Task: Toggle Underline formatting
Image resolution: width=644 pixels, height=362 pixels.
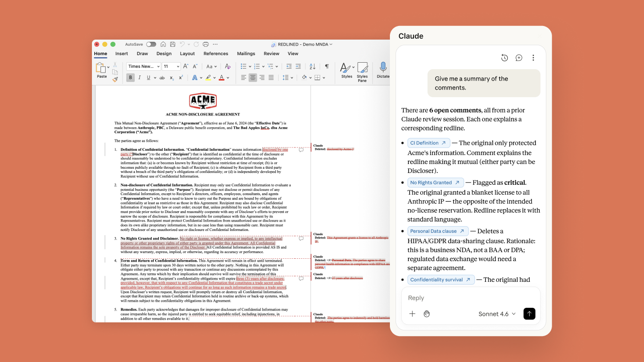Action: coord(149,78)
